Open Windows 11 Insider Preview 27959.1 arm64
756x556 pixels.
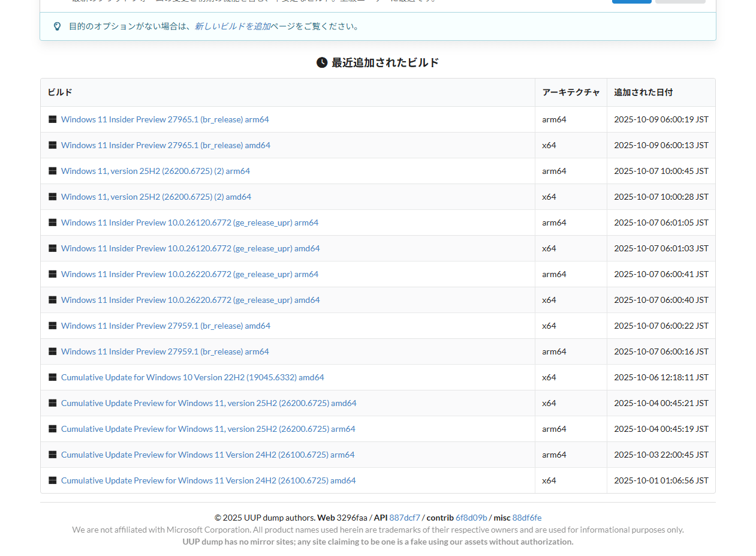[165, 351]
